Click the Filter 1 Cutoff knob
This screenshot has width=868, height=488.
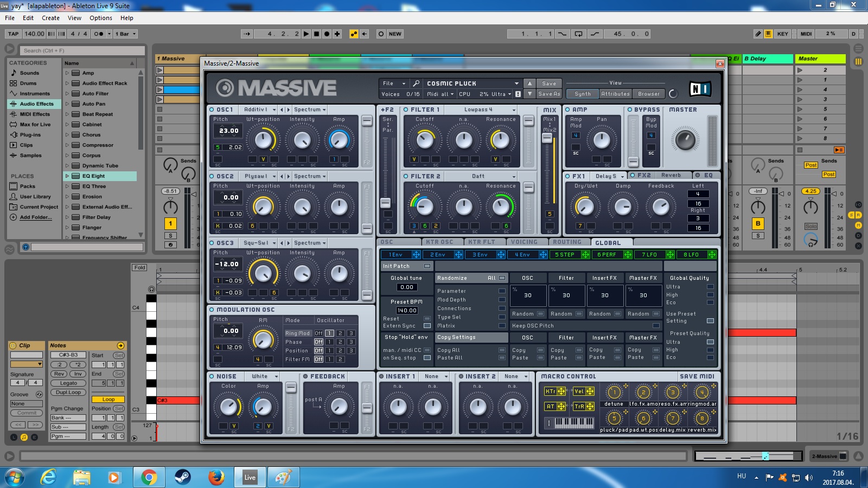[425, 140]
